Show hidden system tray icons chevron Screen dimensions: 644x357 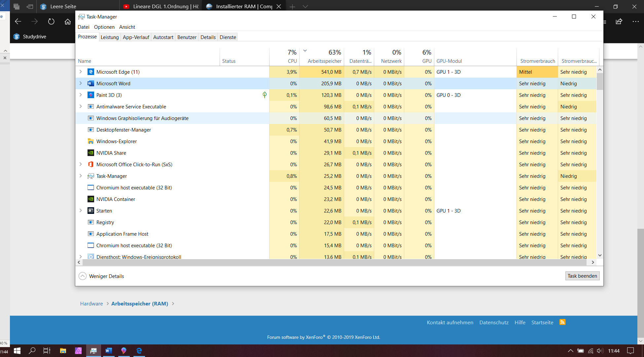coord(570,351)
